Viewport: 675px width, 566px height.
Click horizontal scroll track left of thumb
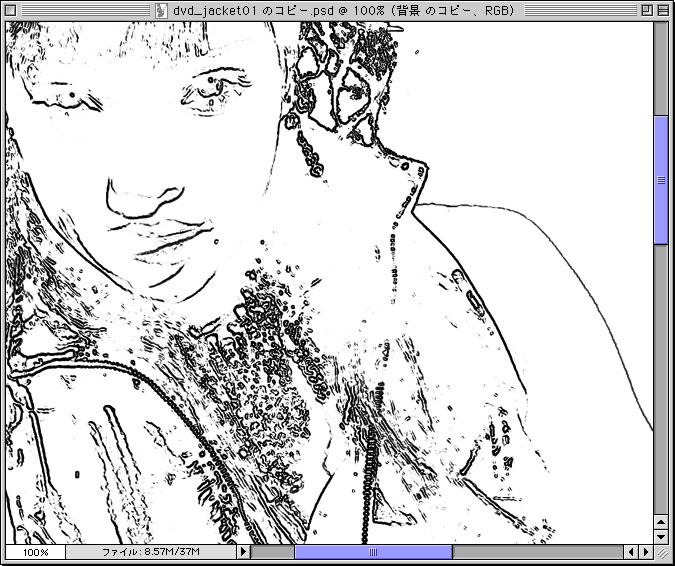click(272, 552)
